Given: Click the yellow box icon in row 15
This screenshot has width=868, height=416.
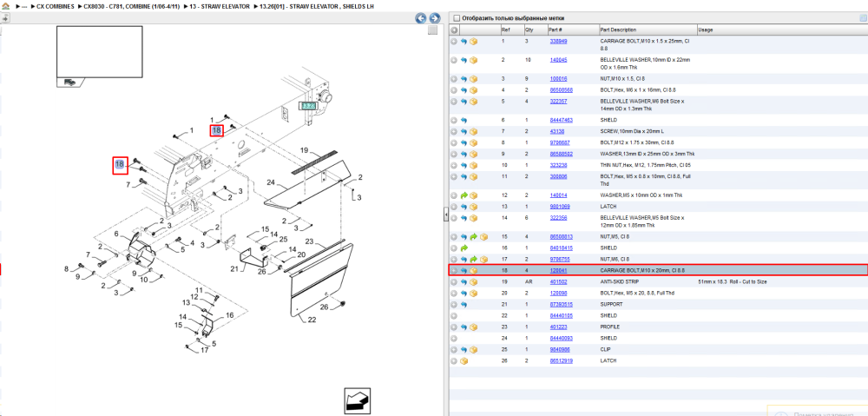Looking at the screenshot, I should pyautogui.click(x=483, y=237).
